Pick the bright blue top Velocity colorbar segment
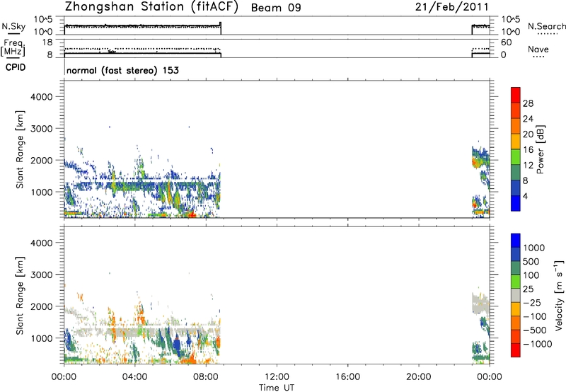 point(516,241)
